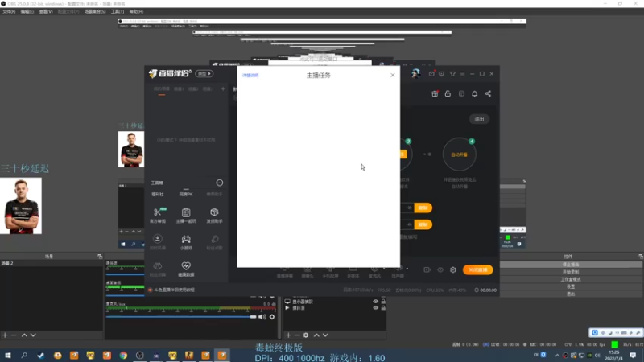Lock the media source below 显示器捕获
The image size is (644, 362).
(383, 308)
